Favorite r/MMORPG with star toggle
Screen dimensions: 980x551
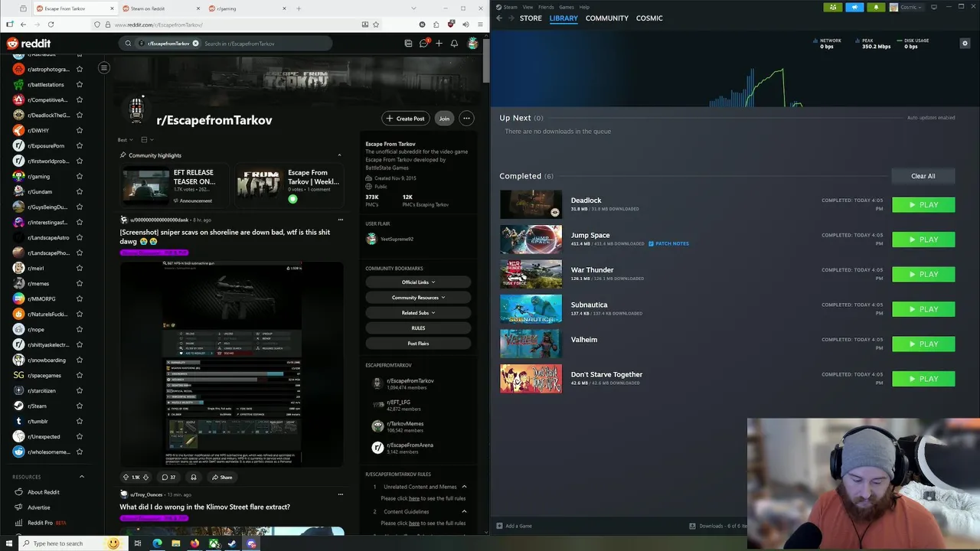tap(80, 298)
